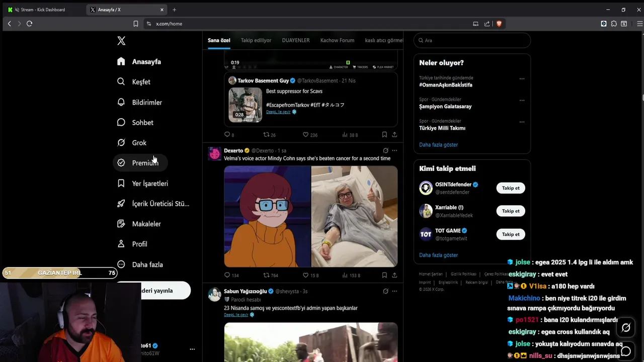This screenshot has width=644, height=362.
Task: Switch to Sana özel tab
Action: point(219,40)
